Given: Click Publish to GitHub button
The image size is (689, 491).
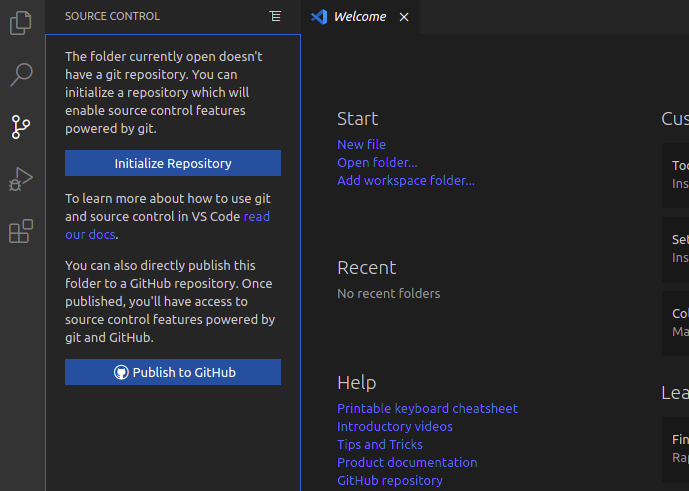Looking at the screenshot, I should [x=173, y=372].
